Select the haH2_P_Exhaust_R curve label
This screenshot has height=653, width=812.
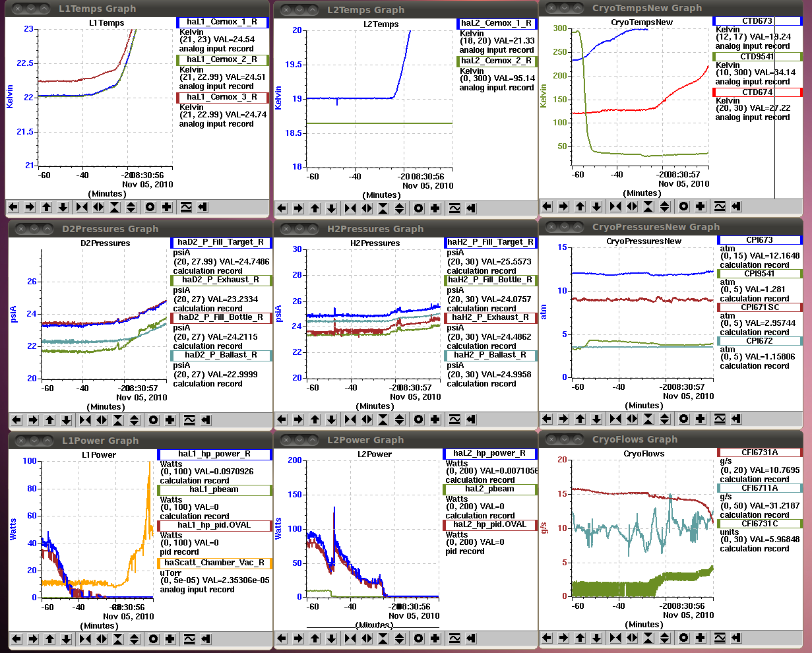pos(491,317)
